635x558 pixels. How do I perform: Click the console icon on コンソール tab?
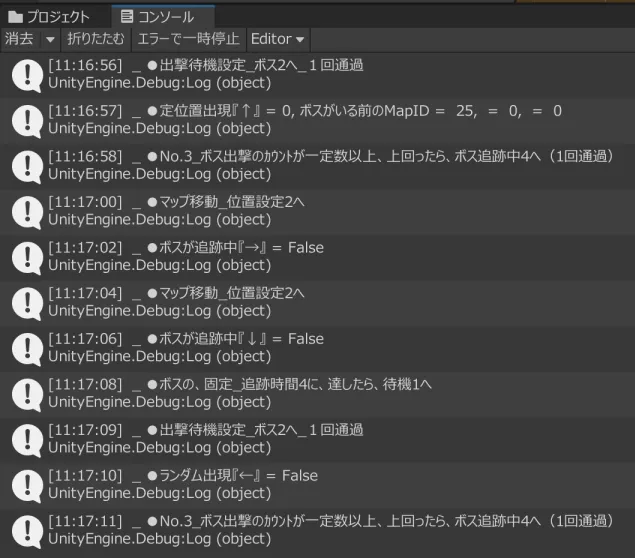click(x=127, y=17)
